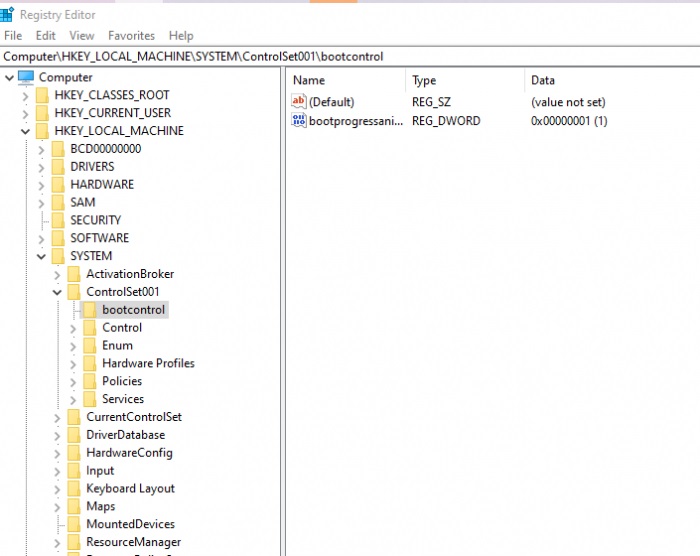Select the MountedDevices key
Image resolution: width=700 pixels, height=556 pixels.
click(130, 524)
